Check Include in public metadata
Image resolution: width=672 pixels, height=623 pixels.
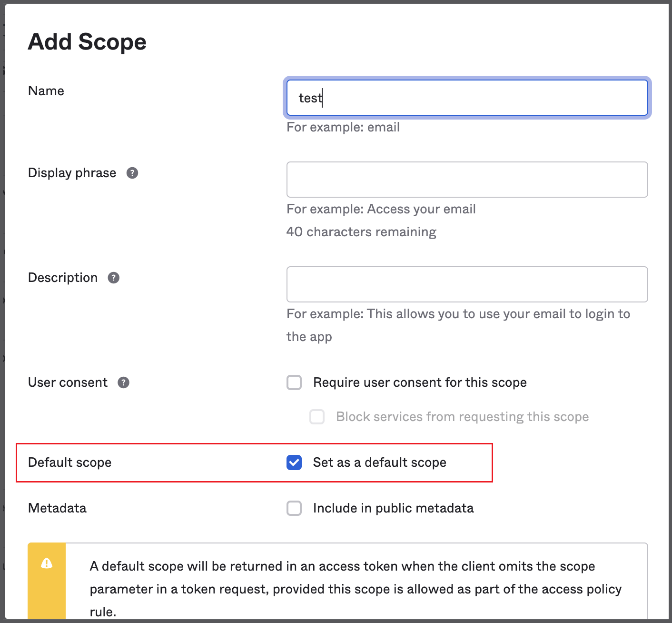294,508
